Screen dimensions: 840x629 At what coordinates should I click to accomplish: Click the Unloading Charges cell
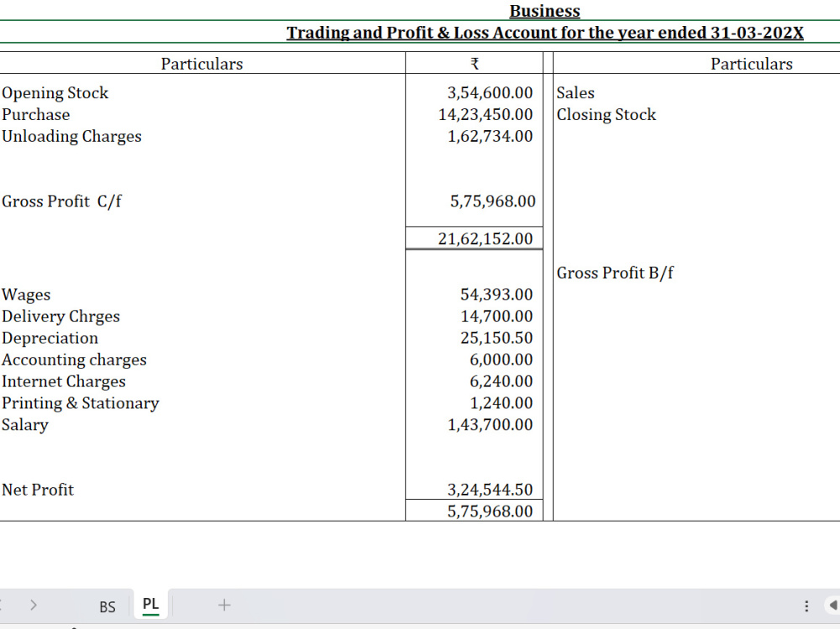pyautogui.click(x=71, y=136)
